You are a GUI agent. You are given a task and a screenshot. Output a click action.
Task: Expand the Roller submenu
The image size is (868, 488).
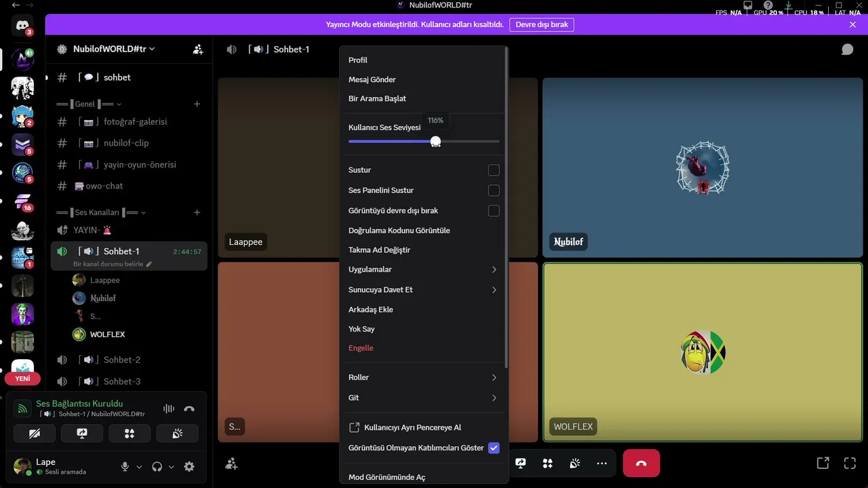[x=424, y=378]
